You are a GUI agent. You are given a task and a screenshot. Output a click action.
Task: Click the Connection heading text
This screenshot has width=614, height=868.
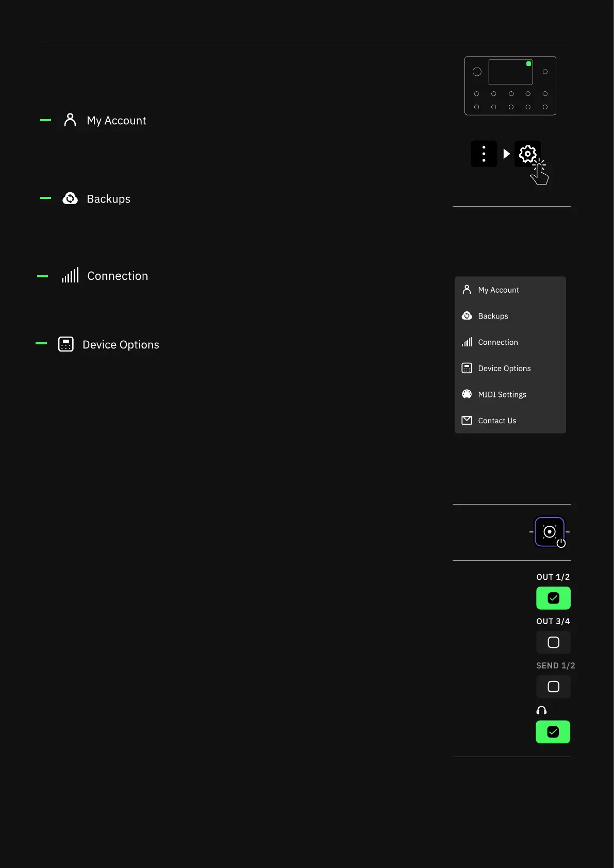(118, 276)
